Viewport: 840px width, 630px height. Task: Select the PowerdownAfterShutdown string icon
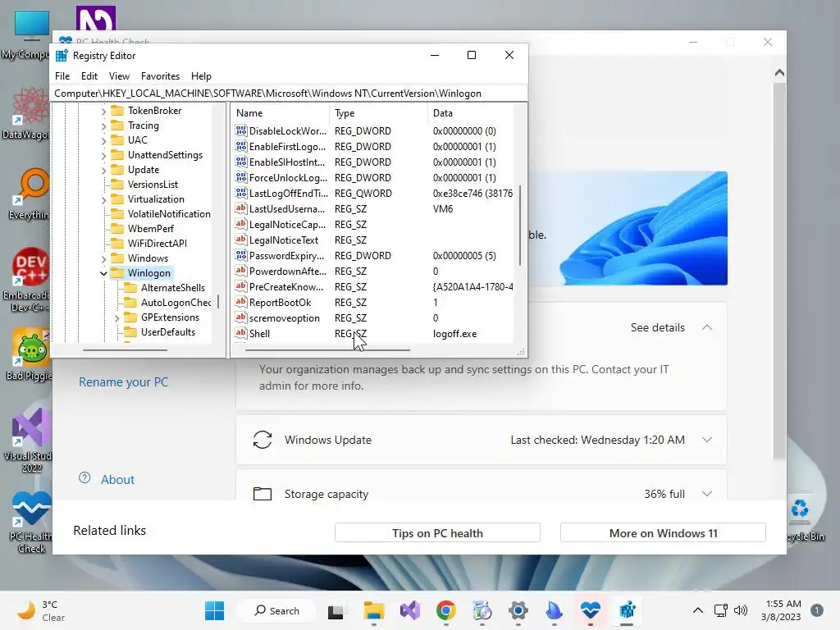point(241,271)
